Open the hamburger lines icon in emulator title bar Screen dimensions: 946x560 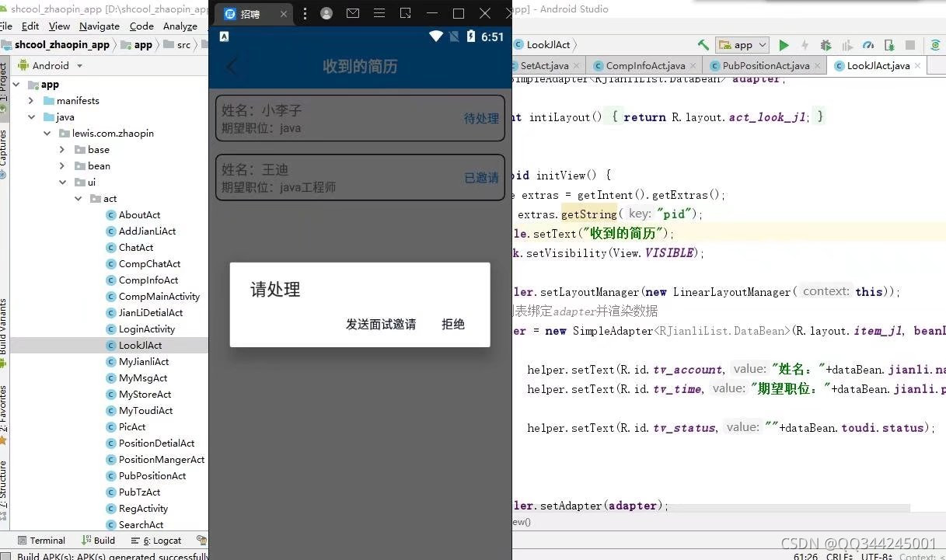[x=379, y=14]
